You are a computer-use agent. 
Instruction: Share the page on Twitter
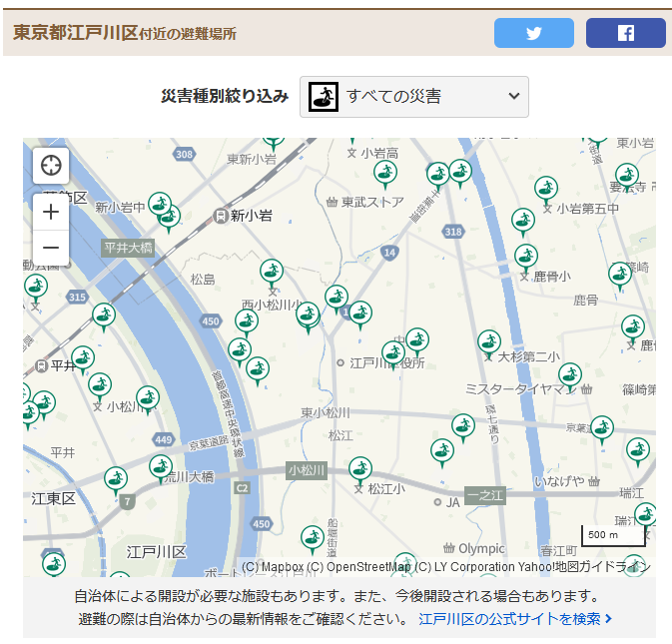[533, 33]
